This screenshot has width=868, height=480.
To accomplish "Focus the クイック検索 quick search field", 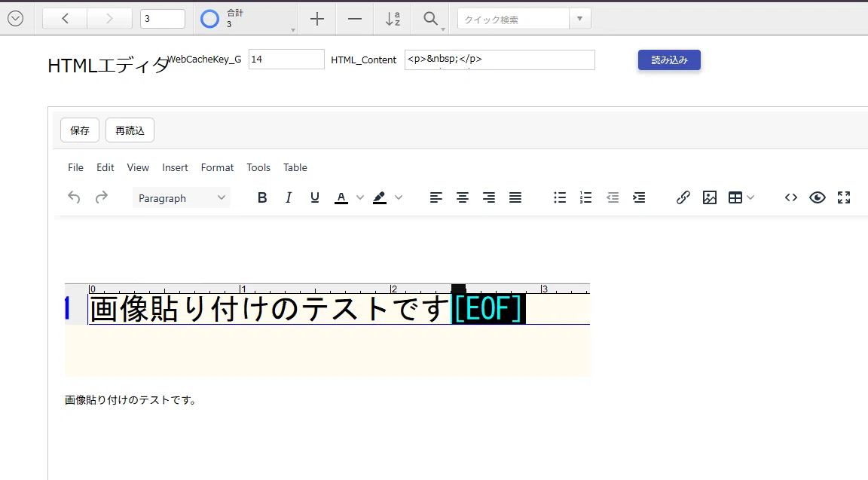I will tap(513, 20).
